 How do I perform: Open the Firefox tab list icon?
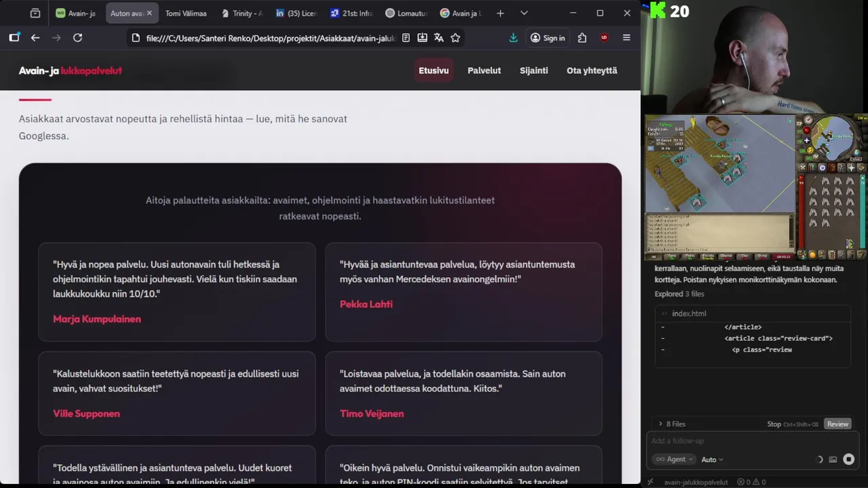coord(35,13)
